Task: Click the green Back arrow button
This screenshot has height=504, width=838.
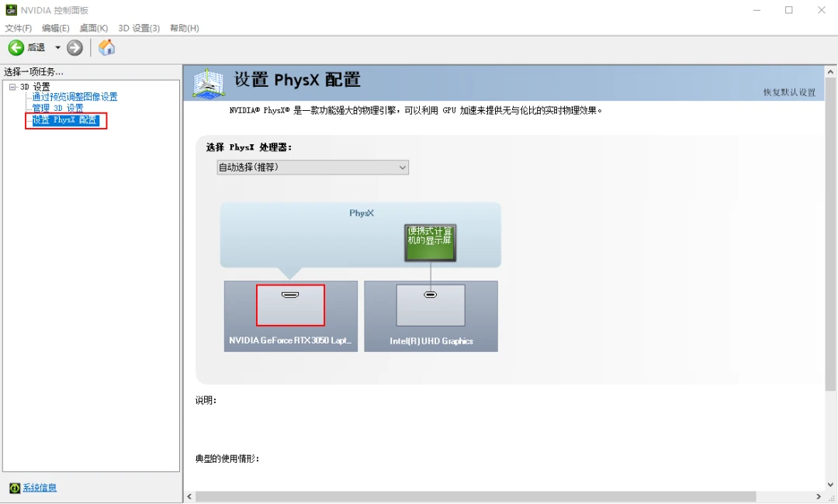Action: tap(16, 47)
